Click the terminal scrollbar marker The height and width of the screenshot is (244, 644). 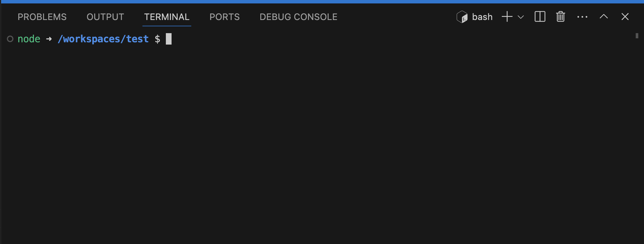click(x=637, y=36)
